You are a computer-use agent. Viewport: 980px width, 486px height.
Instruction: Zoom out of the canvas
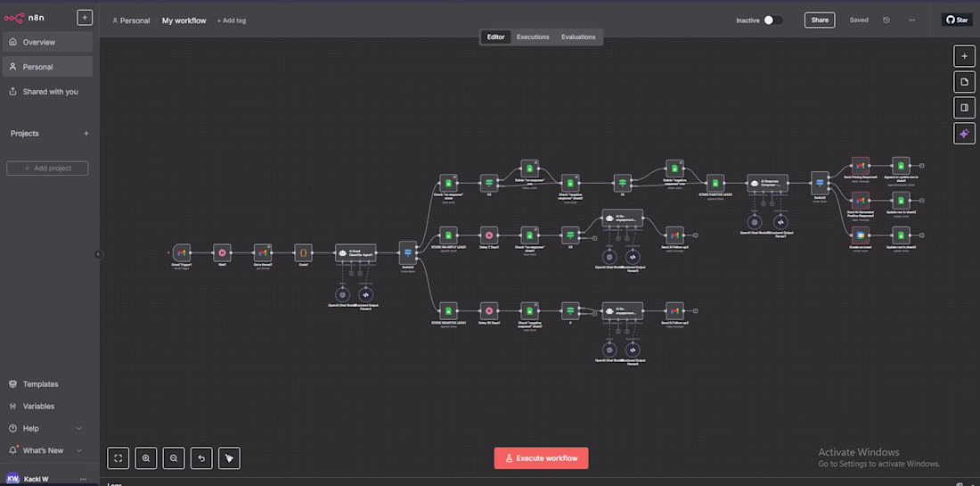(x=174, y=457)
